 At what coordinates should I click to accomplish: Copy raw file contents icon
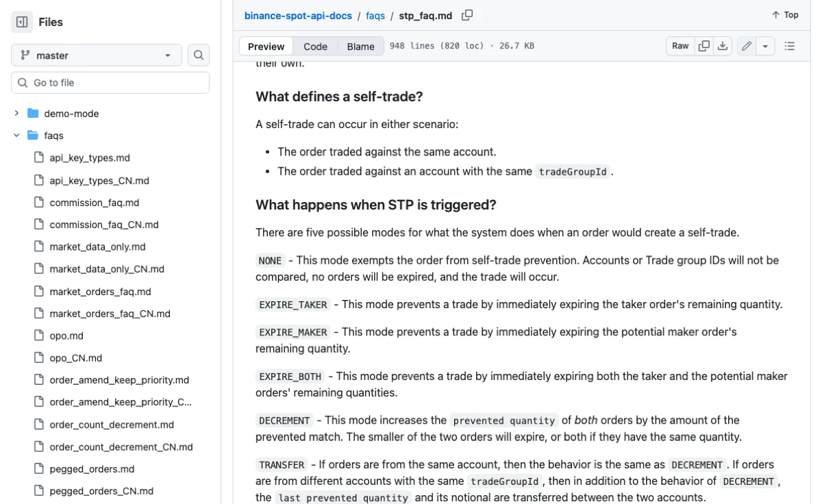(703, 46)
